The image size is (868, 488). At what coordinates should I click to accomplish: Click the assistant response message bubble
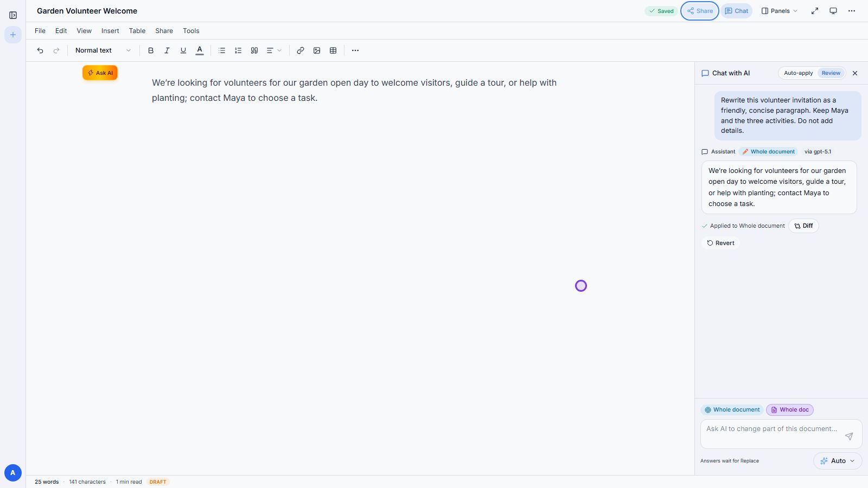[779, 187]
